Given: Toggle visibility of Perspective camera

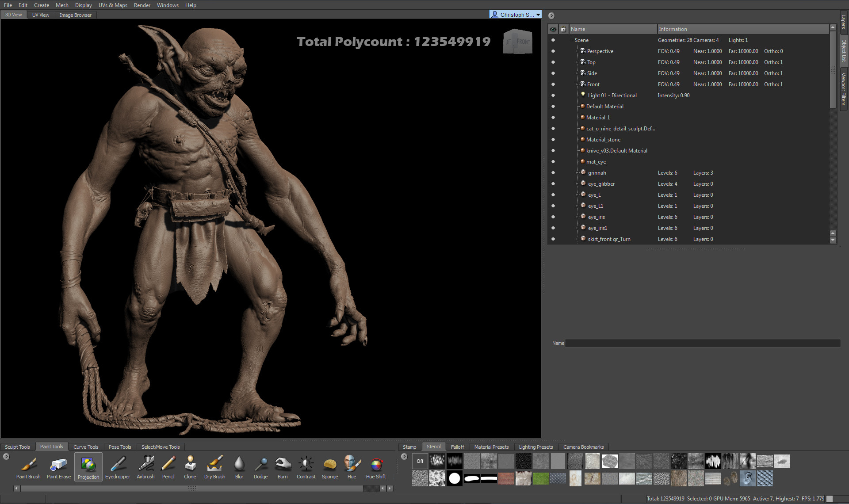Looking at the screenshot, I should [553, 51].
